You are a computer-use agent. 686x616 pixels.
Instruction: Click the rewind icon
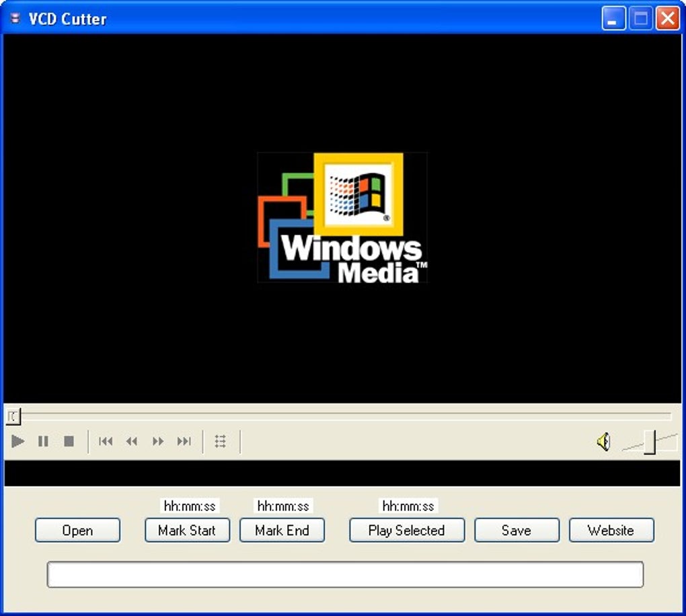tap(132, 441)
